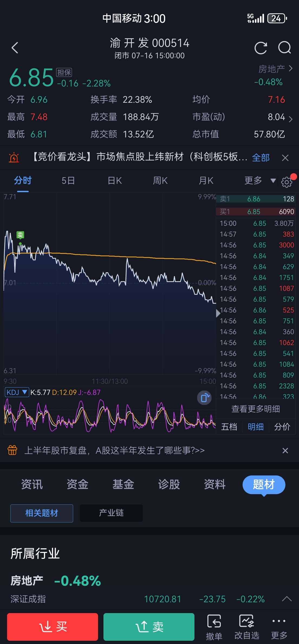Viewport: 299px width, 644px height.
Task: Collapse the 深证成指 index bar chevron
Action: click(287, 599)
